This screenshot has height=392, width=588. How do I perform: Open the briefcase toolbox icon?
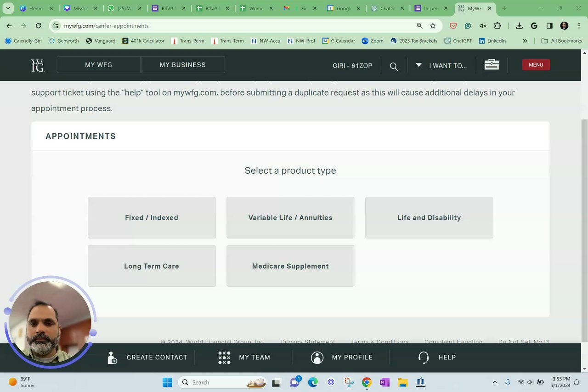(x=492, y=65)
